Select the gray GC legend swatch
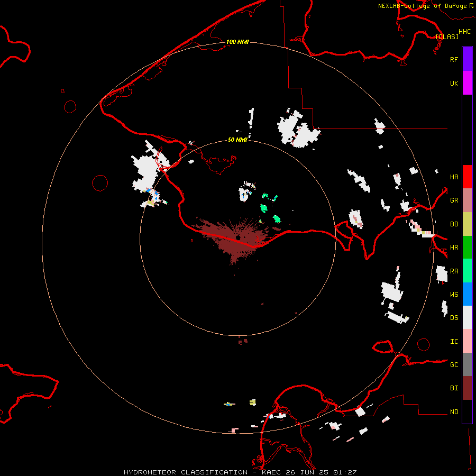The image size is (476, 476). click(467, 364)
